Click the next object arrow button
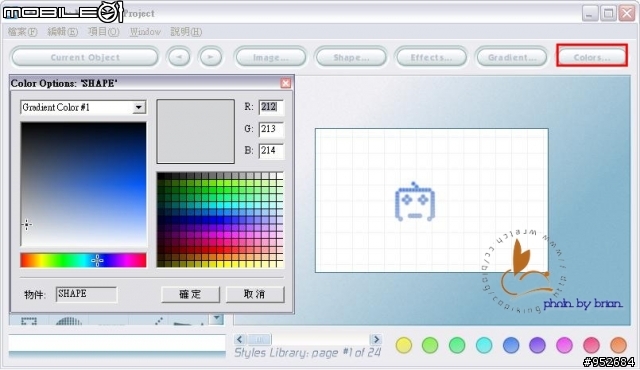Screen dimensions: 640x370 210,57
